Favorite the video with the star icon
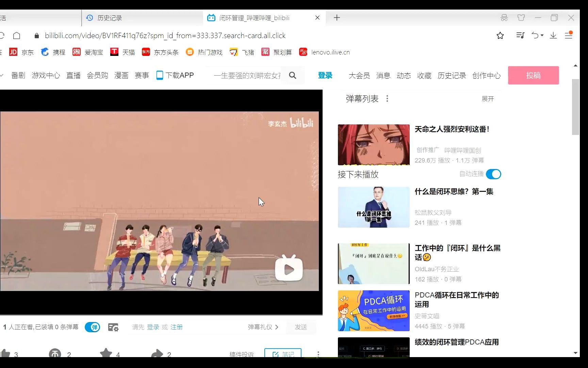Screen dimensions: 588x368 106,353
